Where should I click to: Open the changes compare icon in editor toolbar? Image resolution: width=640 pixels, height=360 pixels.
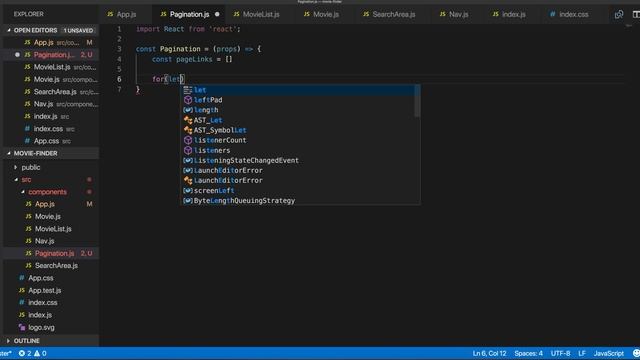pos(619,14)
